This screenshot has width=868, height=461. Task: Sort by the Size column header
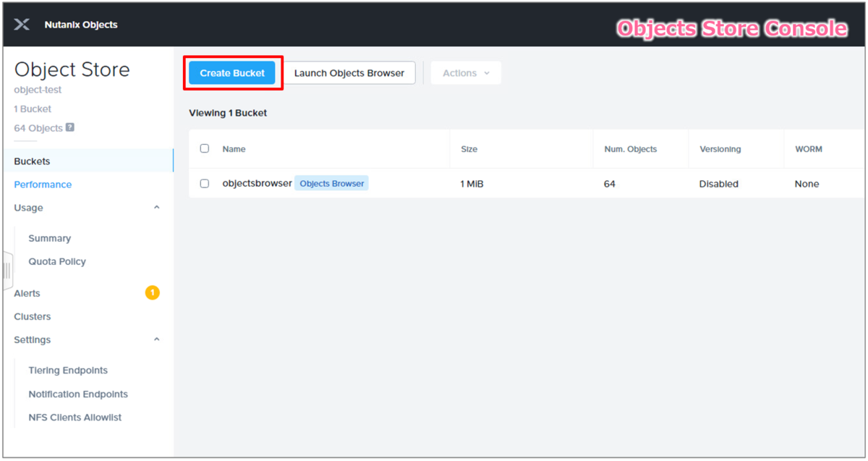coord(469,149)
